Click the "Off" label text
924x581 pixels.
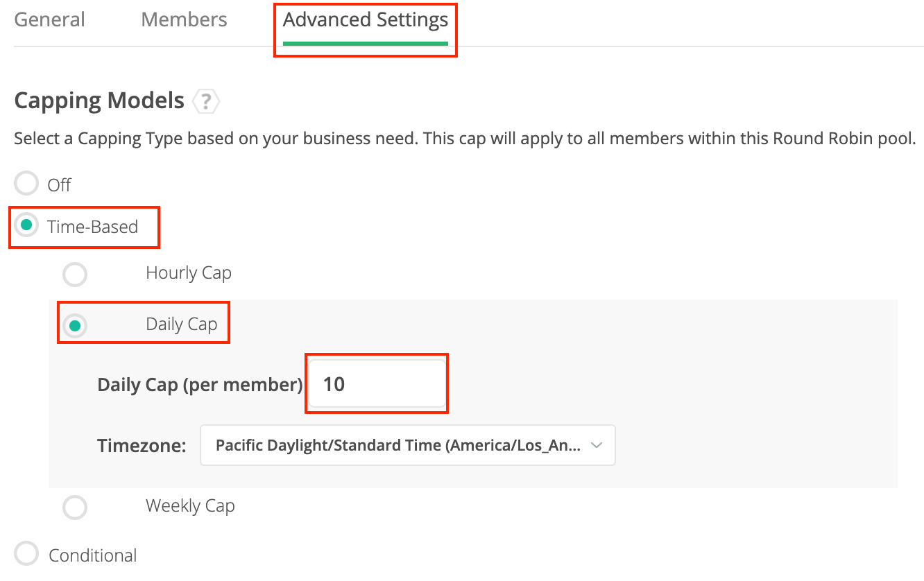click(x=59, y=185)
